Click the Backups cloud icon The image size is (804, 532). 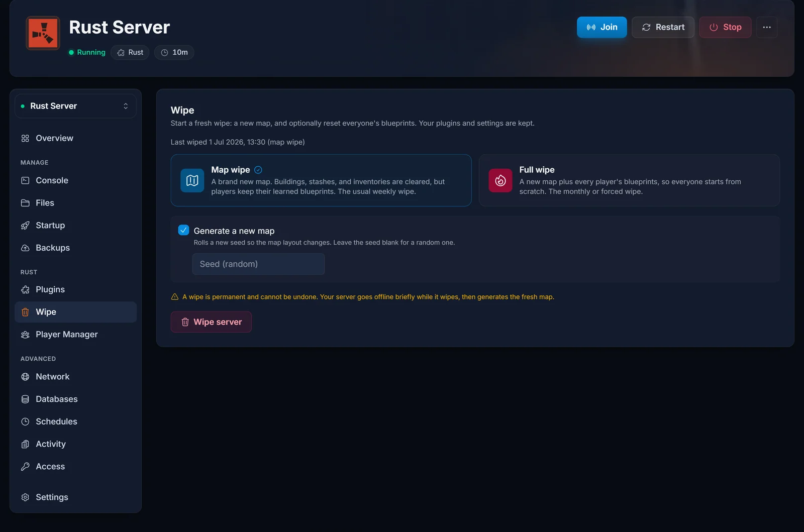pyautogui.click(x=25, y=248)
